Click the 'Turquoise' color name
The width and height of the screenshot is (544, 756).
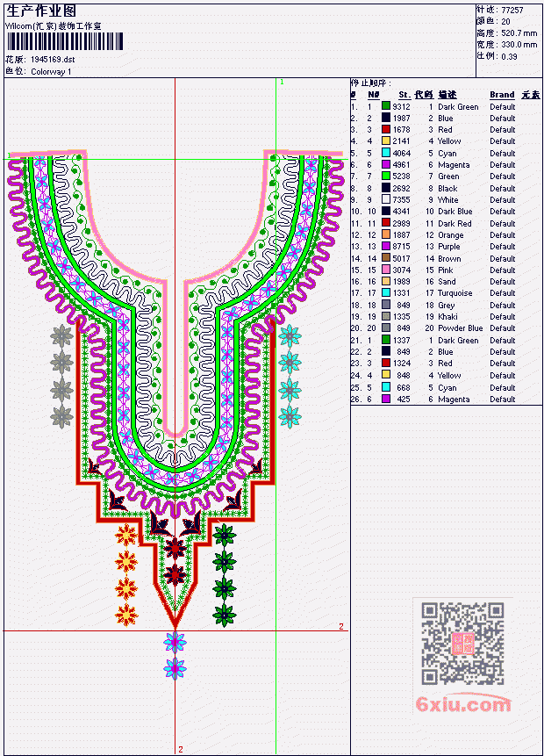pyautogui.click(x=455, y=293)
